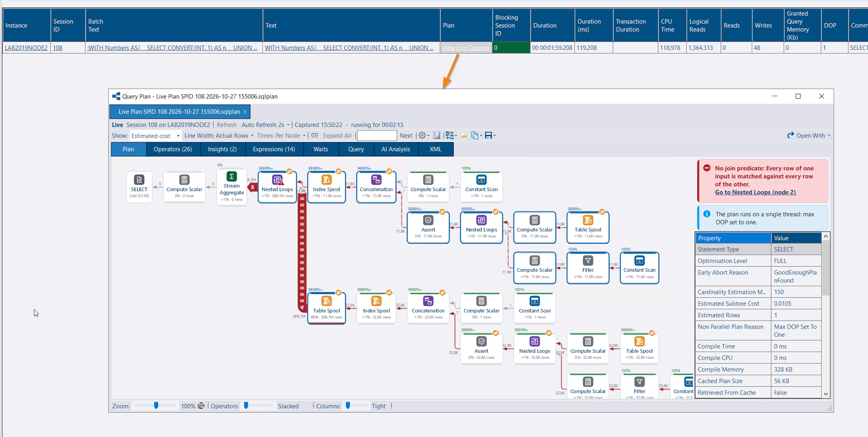The width and height of the screenshot is (868, 437).
Task: Click the copy plan icon in toolbar
Action: click(x=475, y=136)
